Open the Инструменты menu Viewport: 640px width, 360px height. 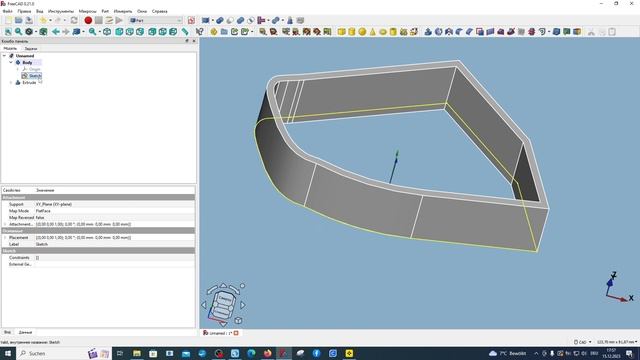61,11
